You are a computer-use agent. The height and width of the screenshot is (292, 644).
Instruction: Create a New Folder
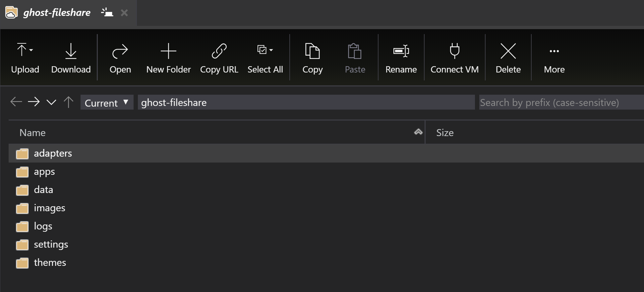(x=168, y=58)
